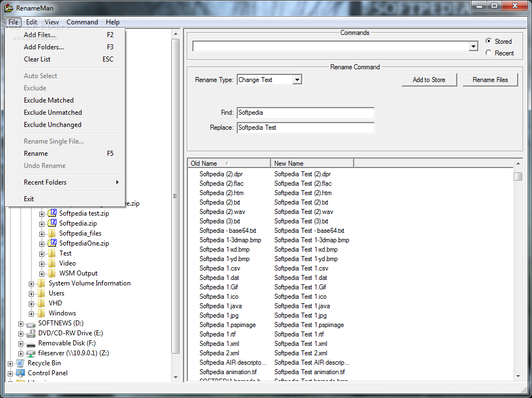Select the WSM Output tree item label
The image size is (532, 398).
pos(78,273)
